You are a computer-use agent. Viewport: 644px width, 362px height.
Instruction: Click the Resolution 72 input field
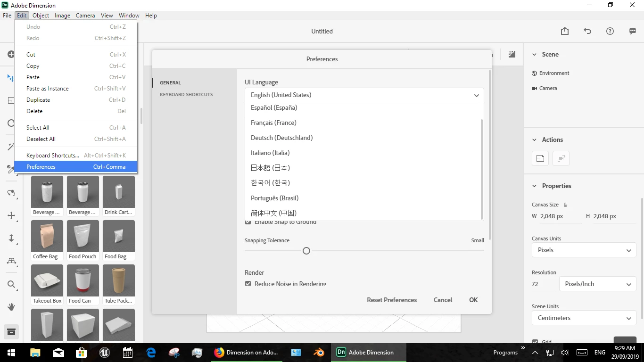click(x=544, y=284)
